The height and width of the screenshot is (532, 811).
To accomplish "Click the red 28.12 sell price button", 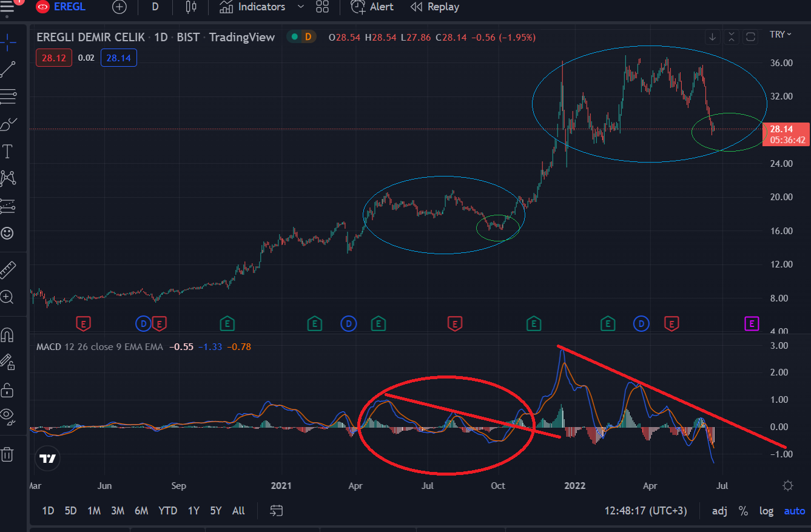I will (x=55, y=58).
